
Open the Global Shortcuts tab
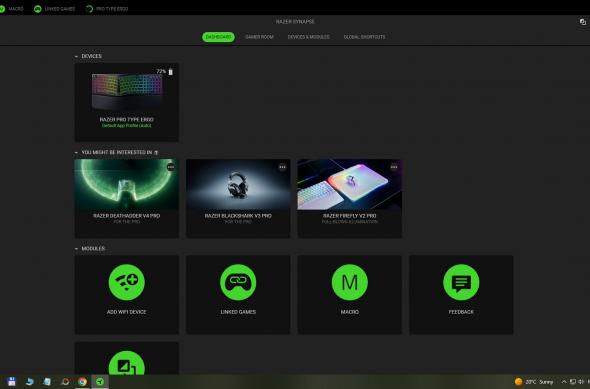point(364,37)
